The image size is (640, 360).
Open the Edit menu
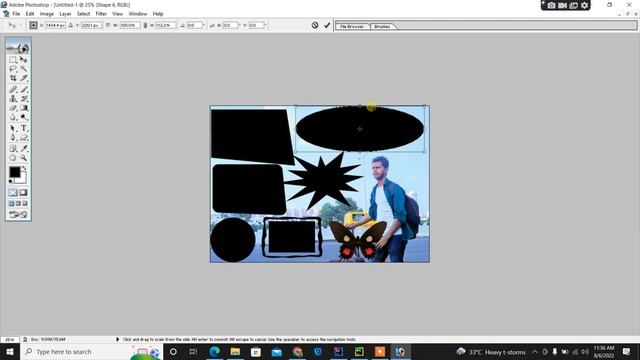point(30,14)
